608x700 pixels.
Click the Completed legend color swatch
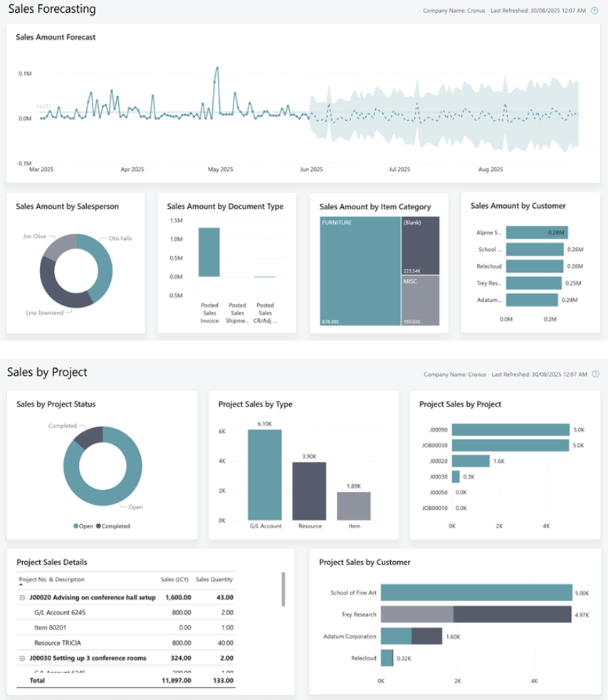click(99, 526)
